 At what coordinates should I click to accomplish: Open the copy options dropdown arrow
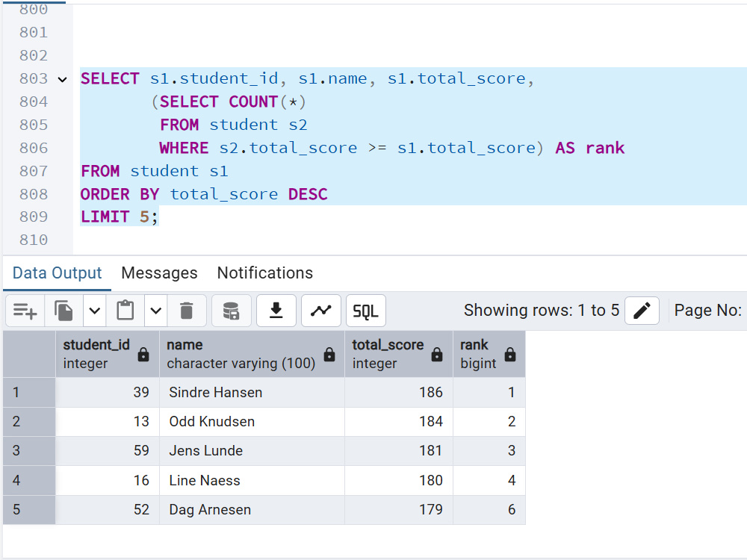point(95,311)
